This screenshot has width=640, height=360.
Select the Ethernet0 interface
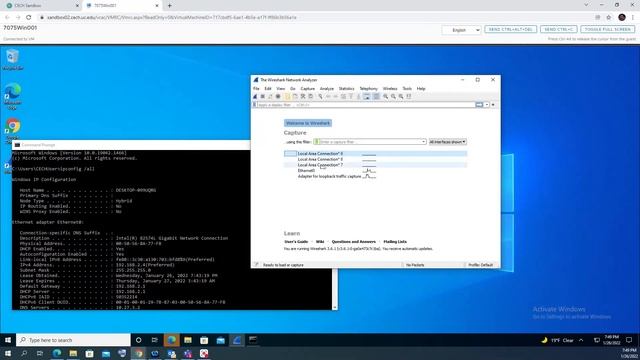click(376, 171)
